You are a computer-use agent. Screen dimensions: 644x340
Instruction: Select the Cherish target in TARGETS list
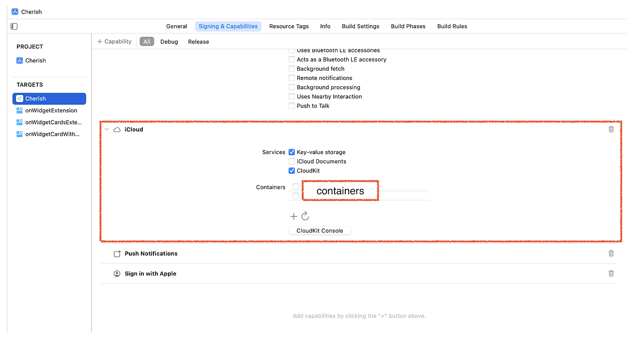[49, 98]
